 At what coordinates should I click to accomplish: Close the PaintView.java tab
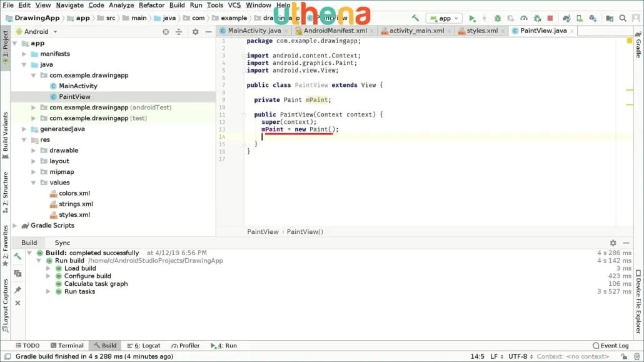571,31
